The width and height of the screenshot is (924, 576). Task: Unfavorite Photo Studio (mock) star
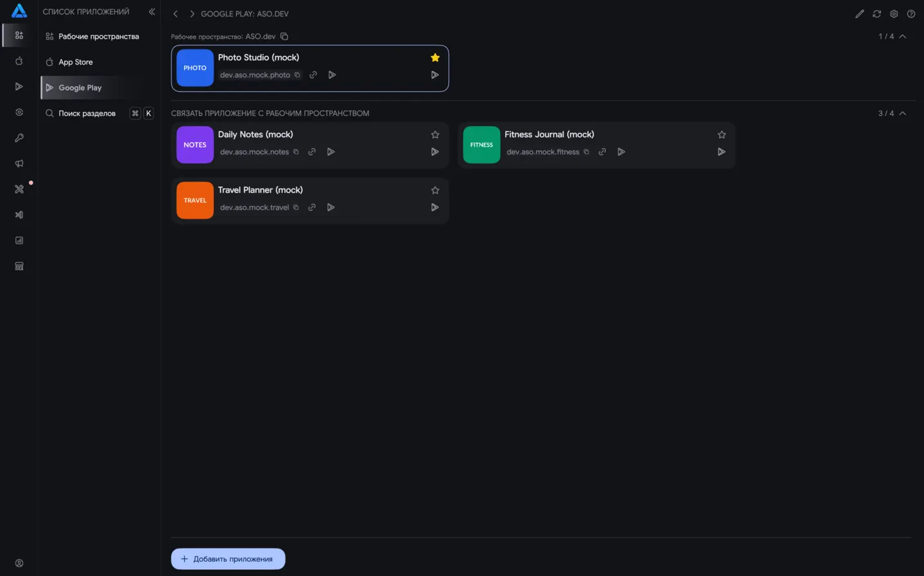click(435, 58)
